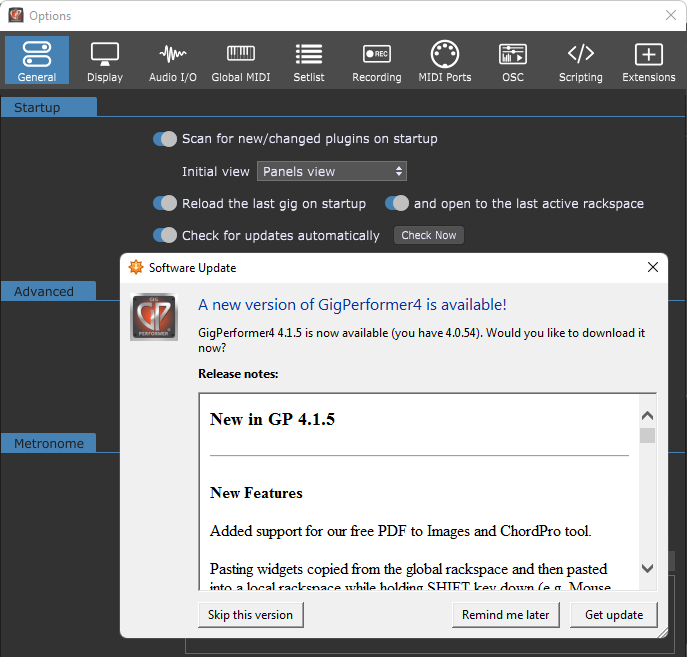Open the Initial view dropdown
The width and height of the screenshot is (687, 657).
(332, 171)
